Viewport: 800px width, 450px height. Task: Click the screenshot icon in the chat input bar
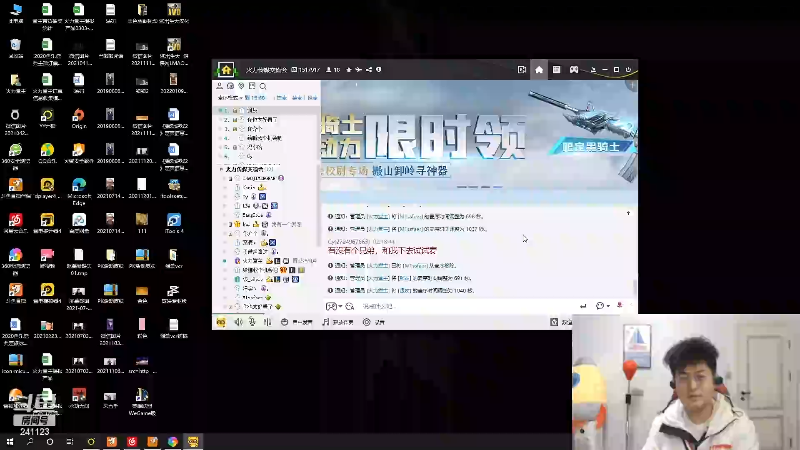click(x=331, y=306)
